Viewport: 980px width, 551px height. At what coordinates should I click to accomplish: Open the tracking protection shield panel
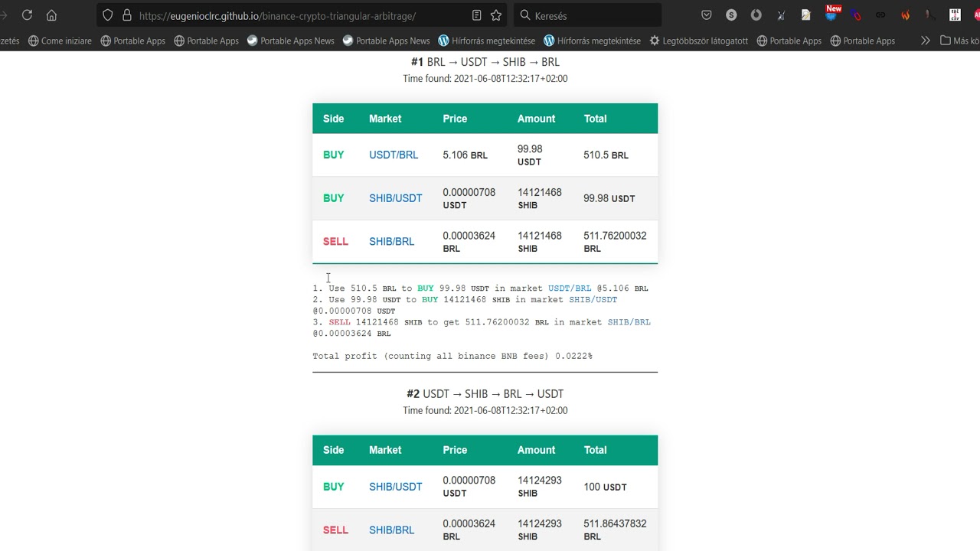click(x=107, y=15)
